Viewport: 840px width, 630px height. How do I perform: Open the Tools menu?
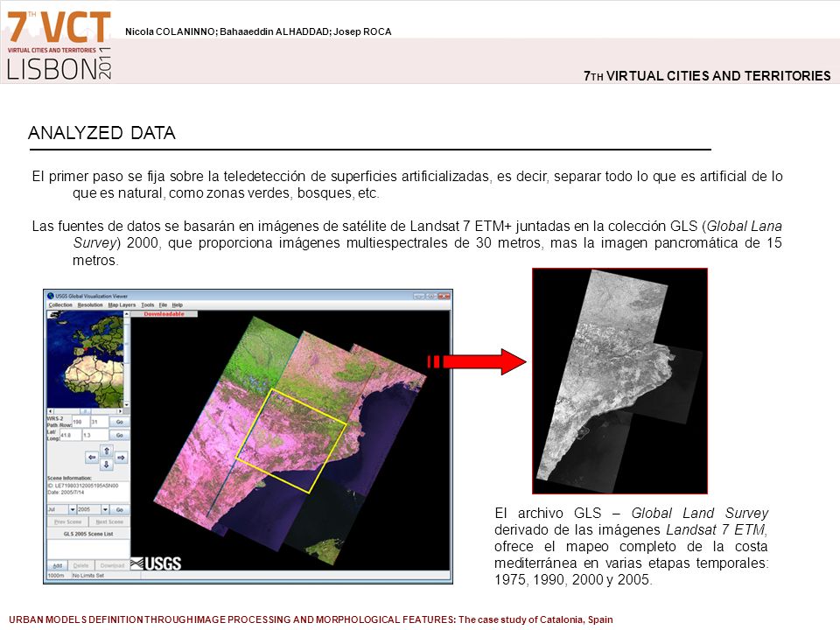pyautogui.click(x=147, y=304)
